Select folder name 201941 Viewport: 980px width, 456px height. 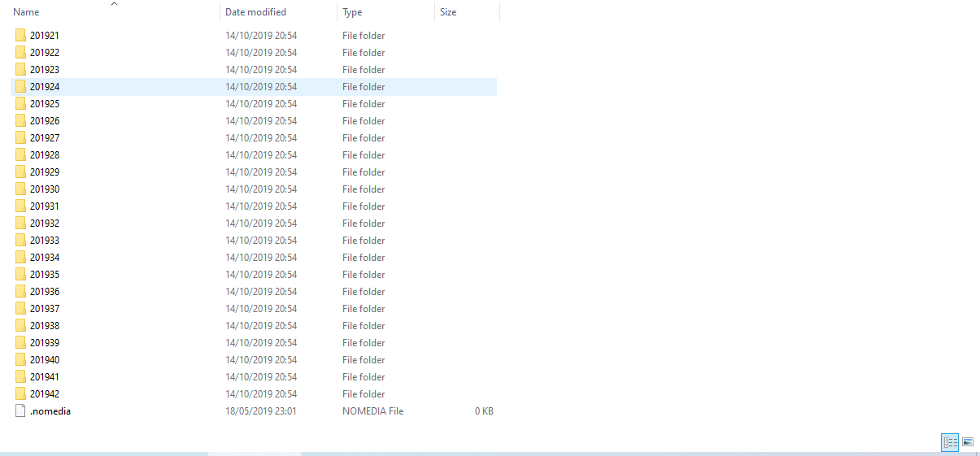[45, 377]
